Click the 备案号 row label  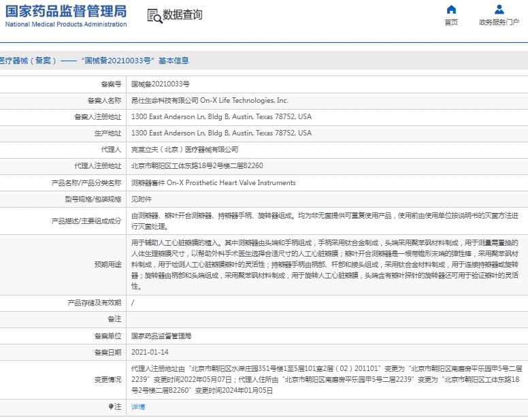pyautogui.click(x=111, y=84)
